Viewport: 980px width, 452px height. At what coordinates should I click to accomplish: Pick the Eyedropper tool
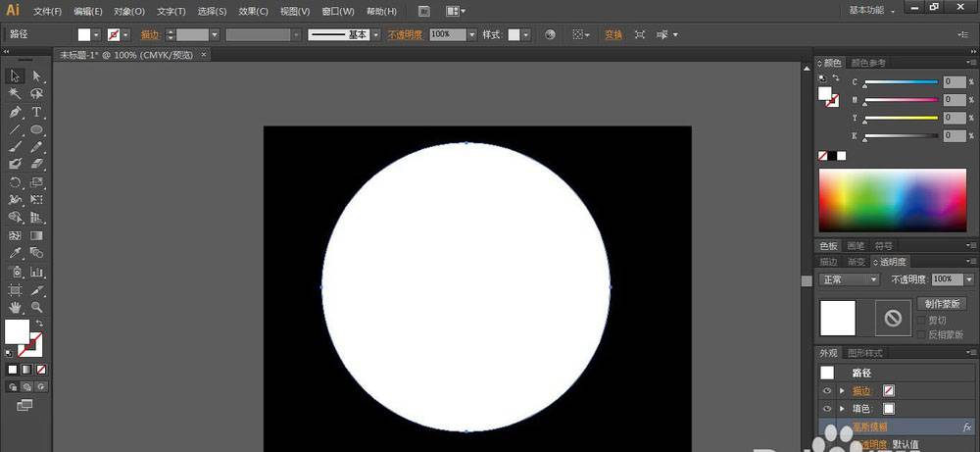click(x=16, y=253)
